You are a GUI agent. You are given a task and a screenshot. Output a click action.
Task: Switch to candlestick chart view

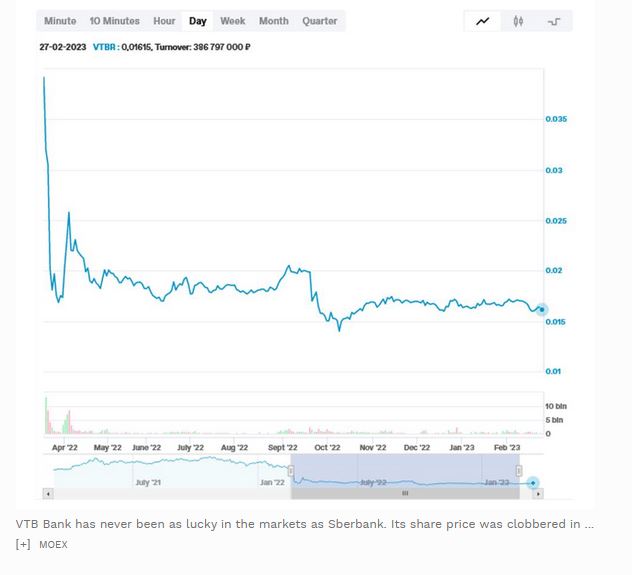coord(518,21)
